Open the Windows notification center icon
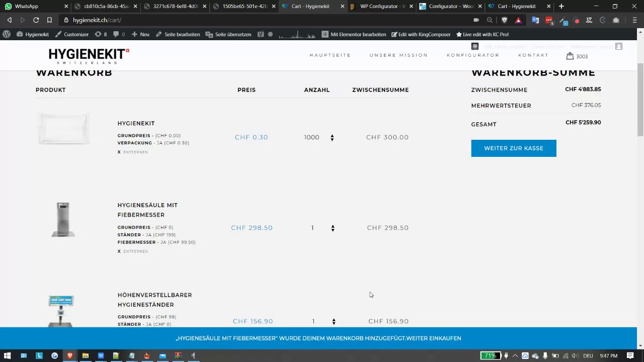The height and width of the screenshot is (362, 644). tap(630, 355)
